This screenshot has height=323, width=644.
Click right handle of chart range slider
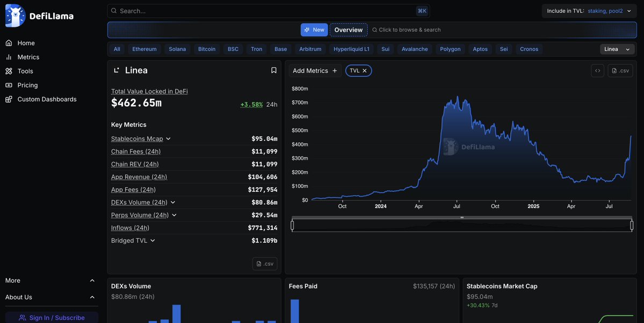[x=632, y=225]
